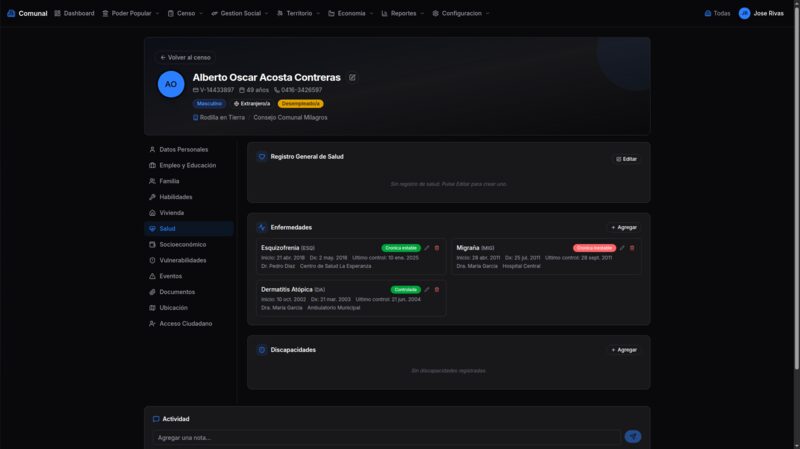Click the Actividad chat icon
The width and height of the screenshot is (800, 449).
point(156,419)
